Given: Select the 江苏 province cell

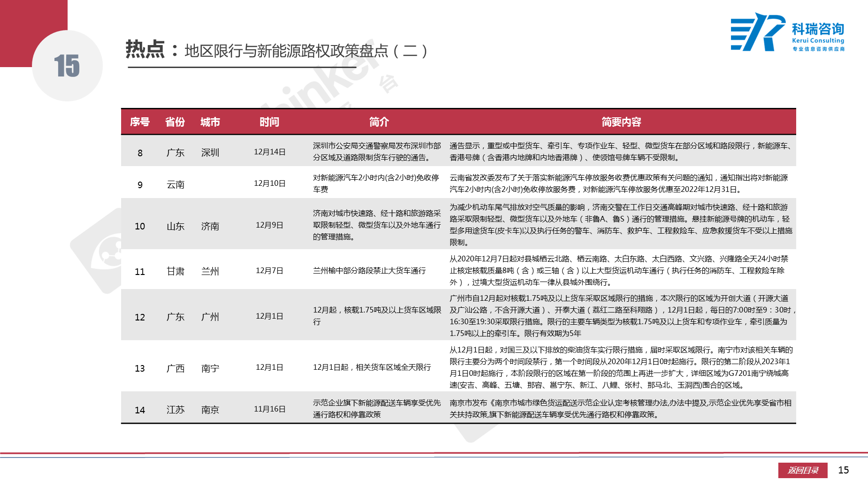Looking at the screenshot, I should (176, 410).
